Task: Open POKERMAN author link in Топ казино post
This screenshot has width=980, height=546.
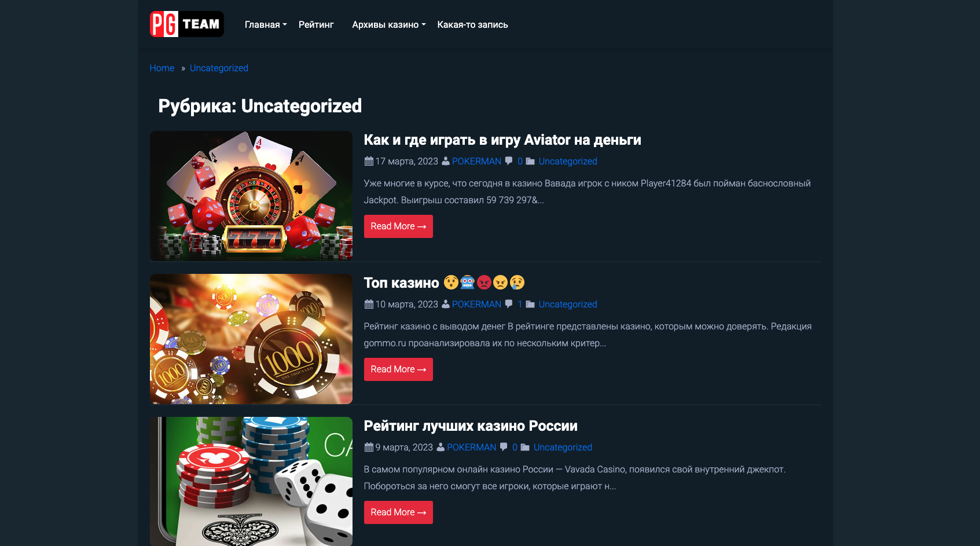Action: coord(476,304)
